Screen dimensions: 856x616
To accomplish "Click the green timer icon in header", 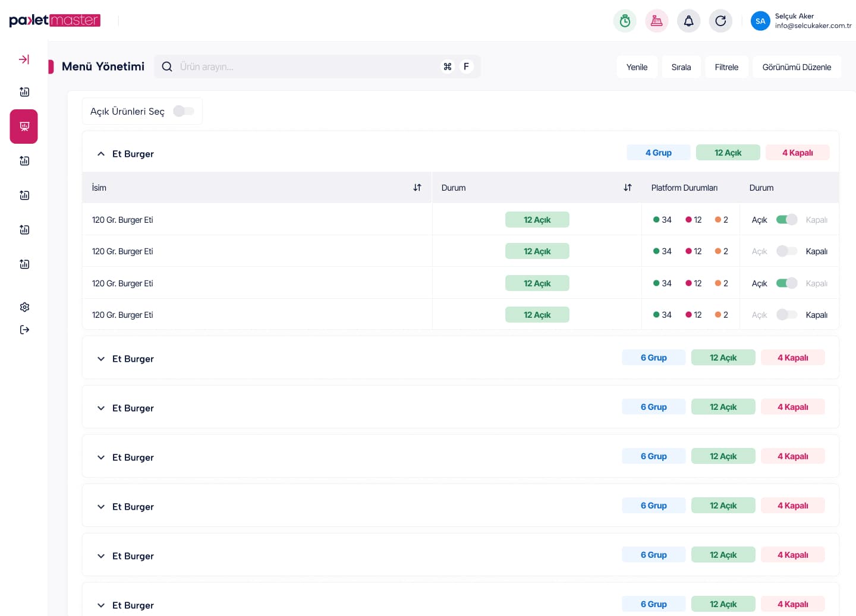I will point(625,21).
